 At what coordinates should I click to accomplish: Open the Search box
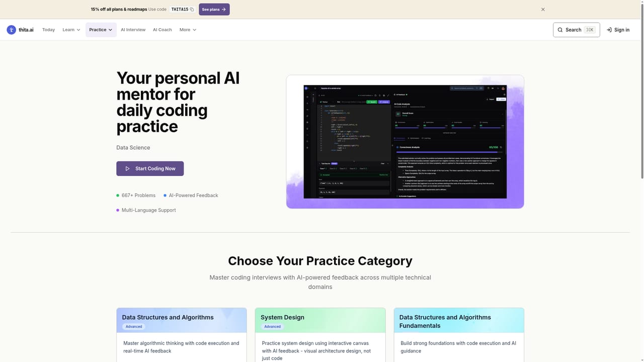click(x=576, y=30)
